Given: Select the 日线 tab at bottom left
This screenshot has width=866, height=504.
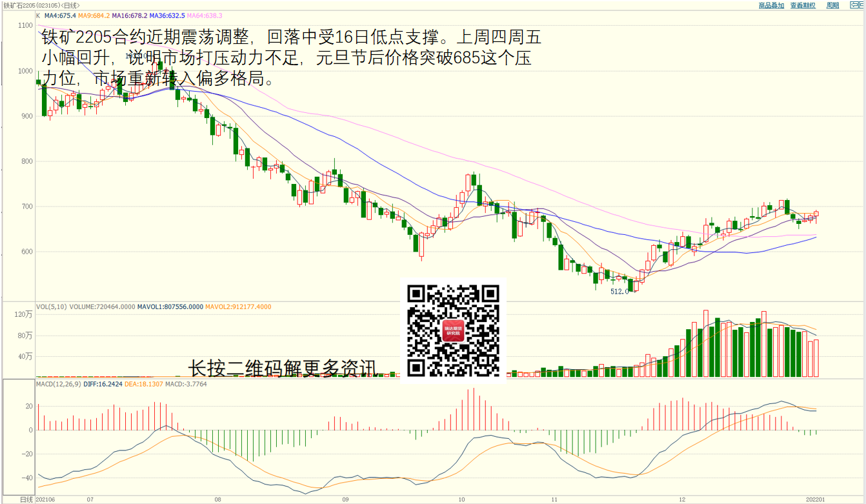Looking at the screenshot, I should 26,499.
